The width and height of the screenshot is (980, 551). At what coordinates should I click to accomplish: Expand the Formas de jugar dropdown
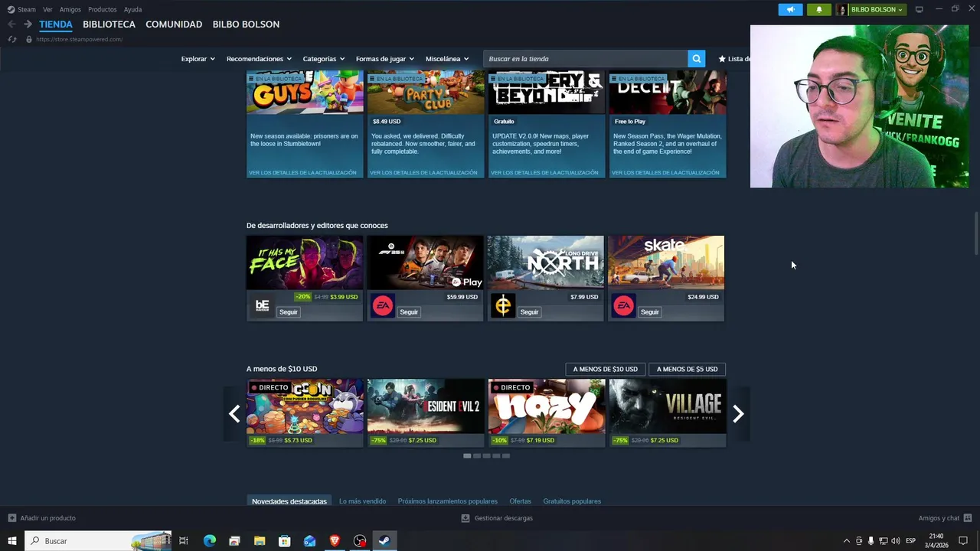(x=384, y=59)
